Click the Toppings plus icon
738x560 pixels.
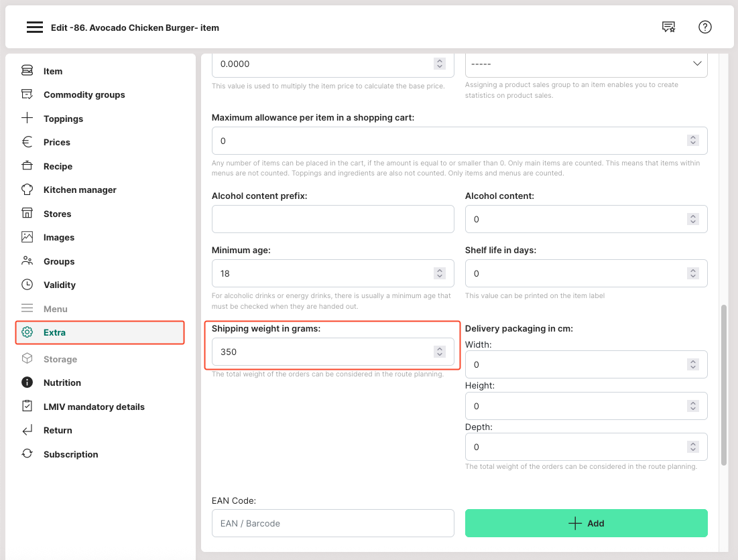click(27, 119)
